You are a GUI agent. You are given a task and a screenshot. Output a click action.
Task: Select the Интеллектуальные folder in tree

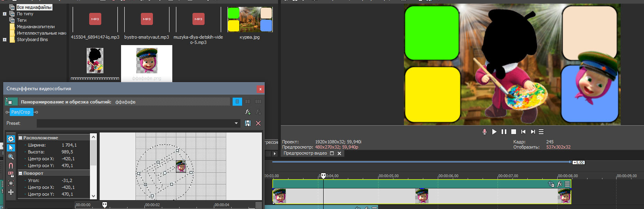click(x=41, y=33)
